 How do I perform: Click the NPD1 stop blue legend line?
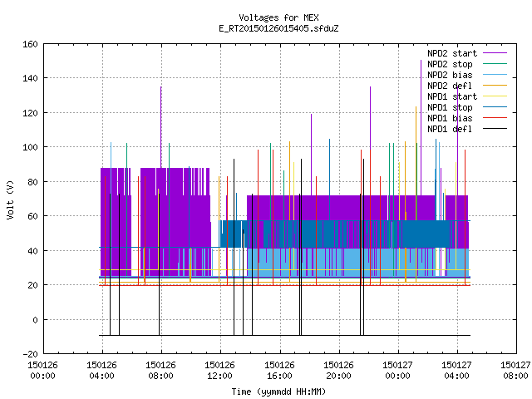point(495,107)
